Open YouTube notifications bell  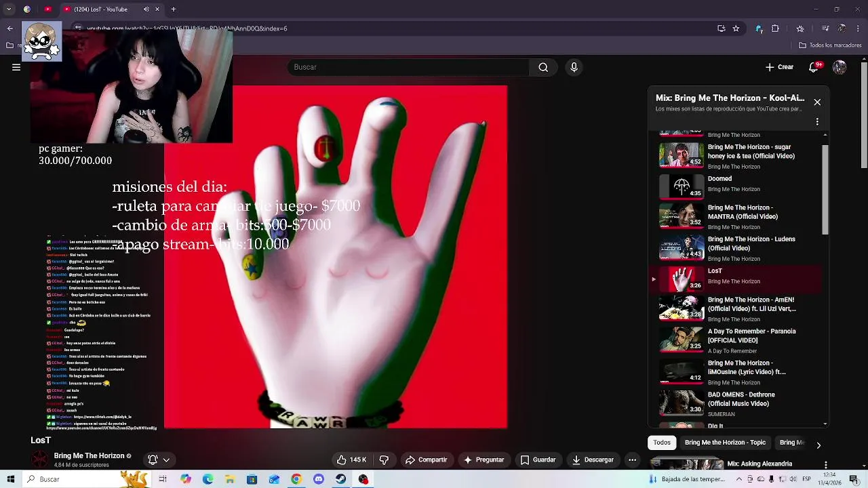814,67
